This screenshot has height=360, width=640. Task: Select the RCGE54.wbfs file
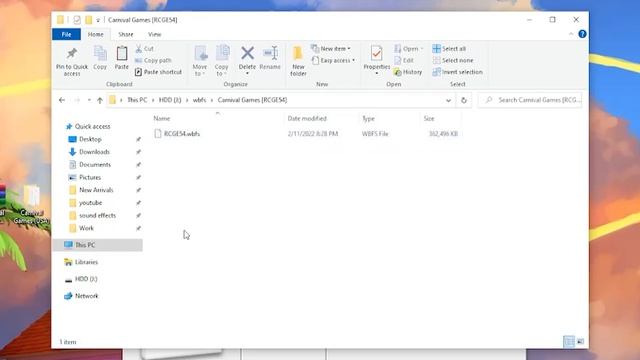coord(182,133)
